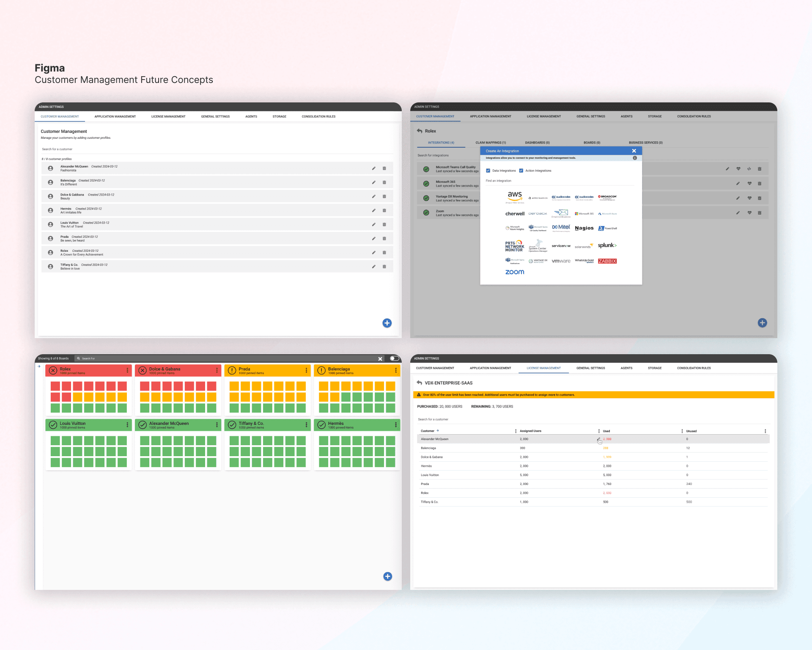Viewport: 812px width, 650px height.
Task: Sort by the Customer column header
Action: (428, 431)
